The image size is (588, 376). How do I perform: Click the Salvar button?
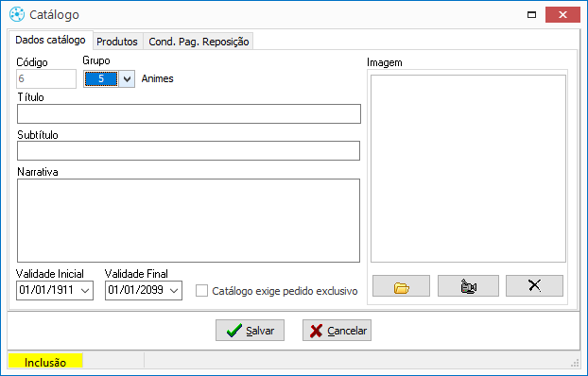250,331
